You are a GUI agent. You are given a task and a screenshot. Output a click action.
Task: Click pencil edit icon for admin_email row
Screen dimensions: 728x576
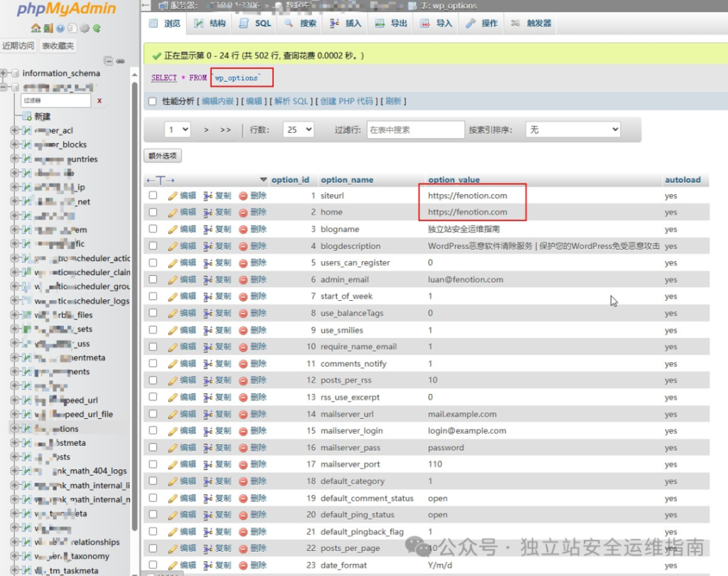[x=173, y=279]
